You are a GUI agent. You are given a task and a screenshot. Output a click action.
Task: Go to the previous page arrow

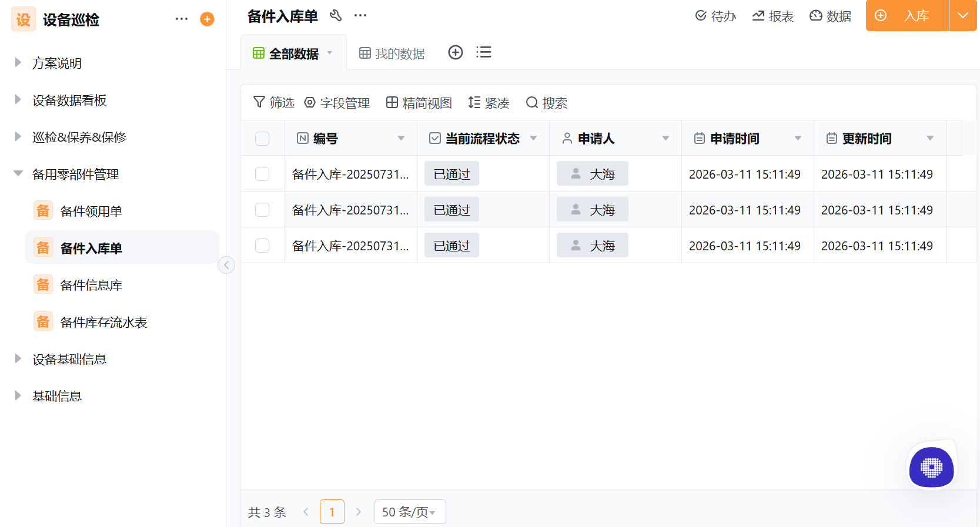[x=306, y=512]
